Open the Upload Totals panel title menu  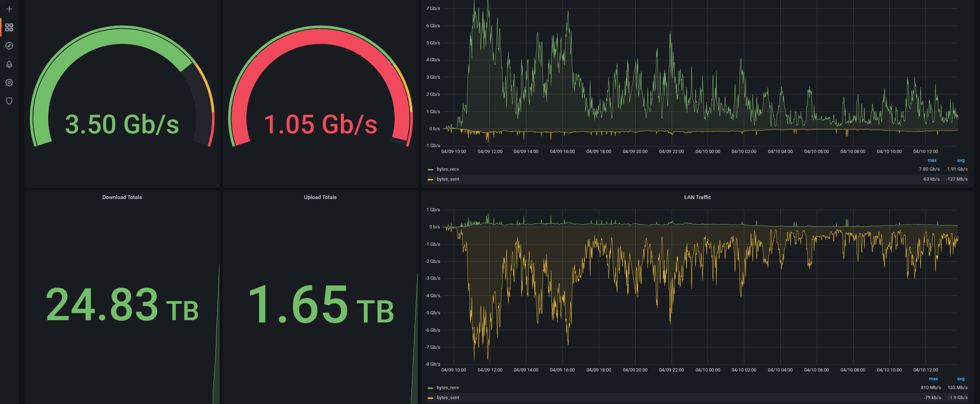(x=320, y=197)
